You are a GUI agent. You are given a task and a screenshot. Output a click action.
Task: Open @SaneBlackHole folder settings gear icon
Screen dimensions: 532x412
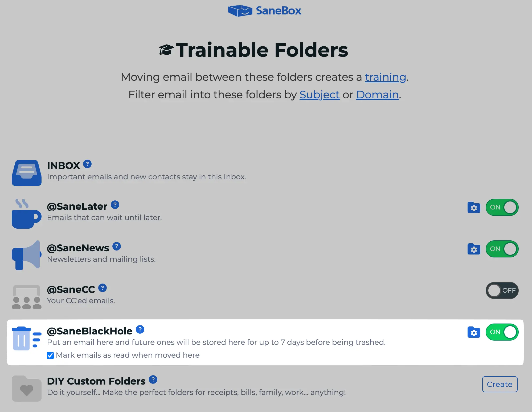474,332
